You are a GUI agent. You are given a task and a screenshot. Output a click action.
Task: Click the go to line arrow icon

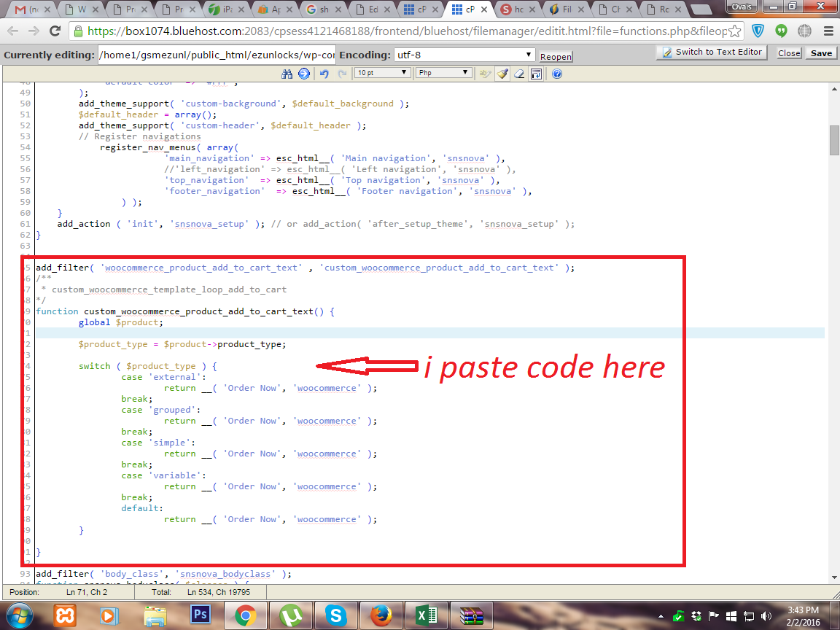click(303, 74)
